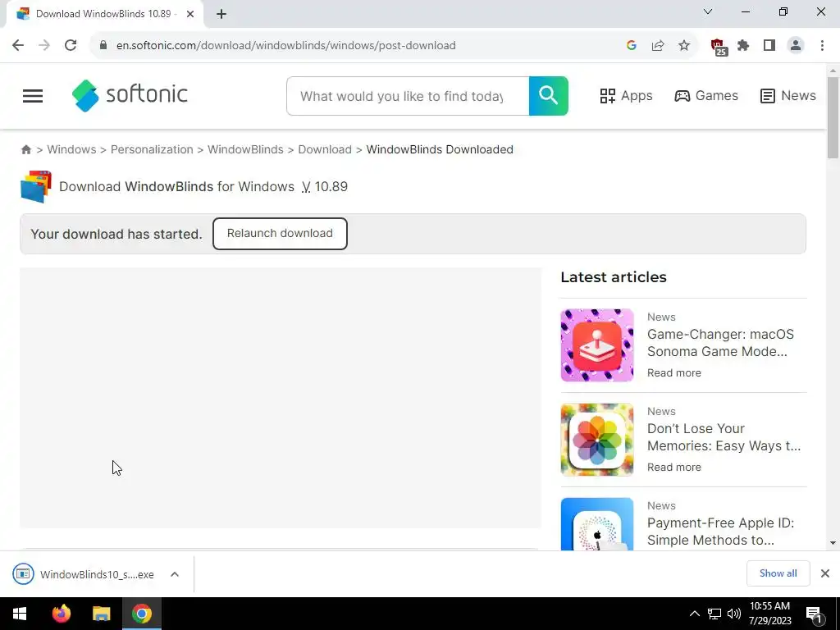Open the News section
The width and height of the screenshot is (840, 630).
(x=788, y=96)
